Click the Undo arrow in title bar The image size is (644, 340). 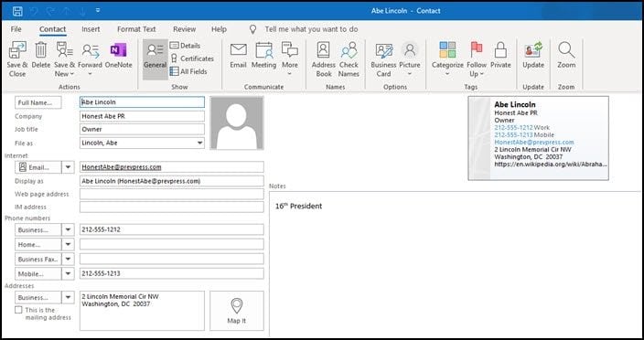(x=35, y=11)
